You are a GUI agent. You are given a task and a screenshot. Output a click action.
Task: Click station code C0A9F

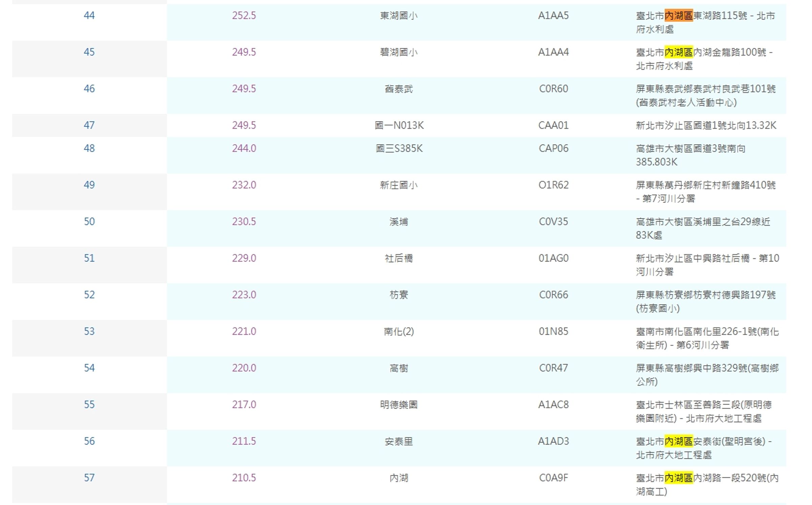click(x=554, y=478)
